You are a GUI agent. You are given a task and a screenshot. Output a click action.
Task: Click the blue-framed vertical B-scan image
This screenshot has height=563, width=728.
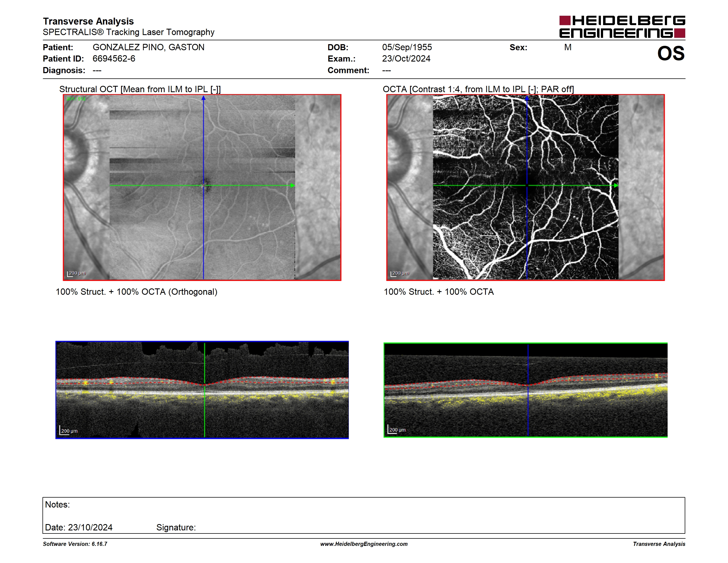tap(202, 390)
